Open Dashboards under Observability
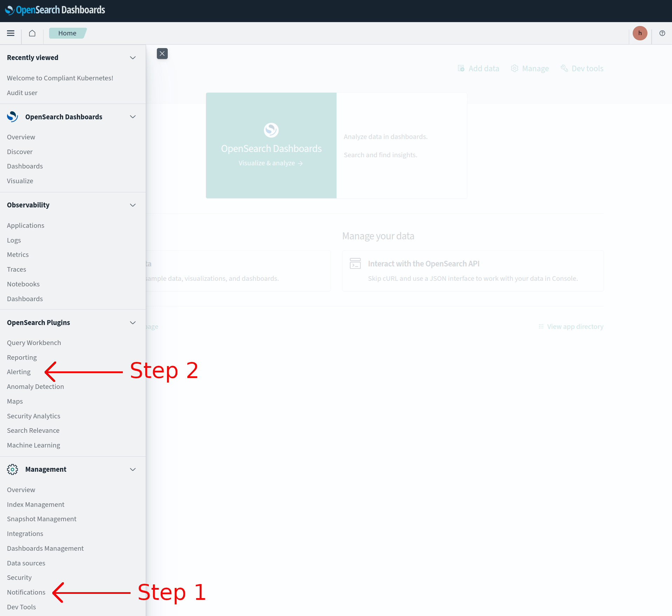Screen dimensions: 672x616 [x=25, y=299]
